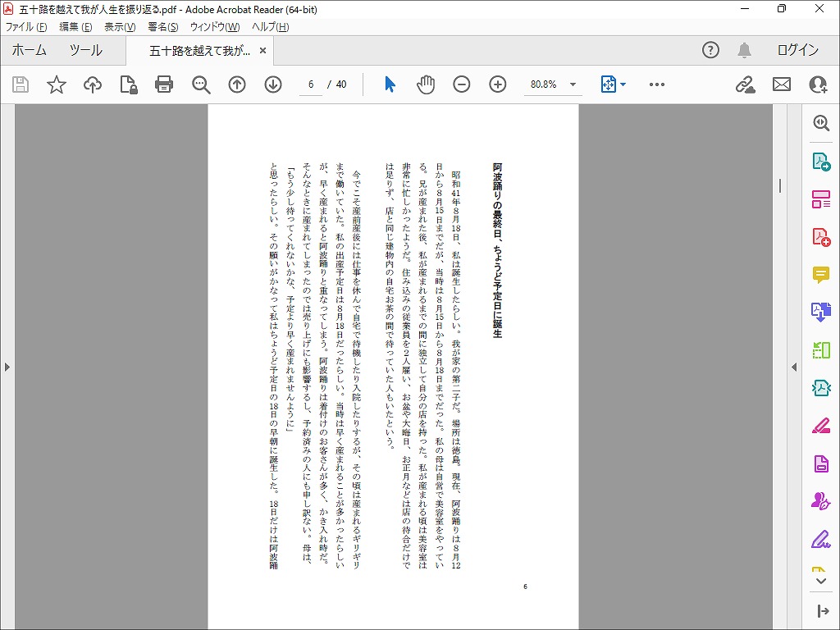The height and width of the screenshot is (630, 840).
Task: Click the ログイン button
Action: [797, 50]
